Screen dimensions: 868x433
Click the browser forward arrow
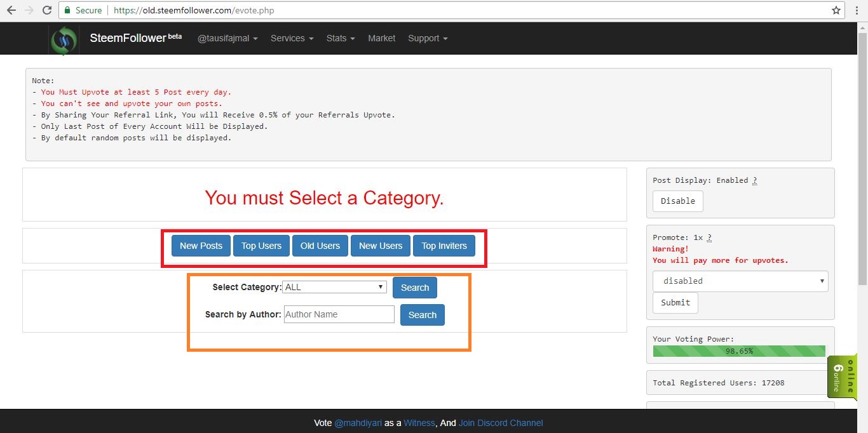[29, 10]
